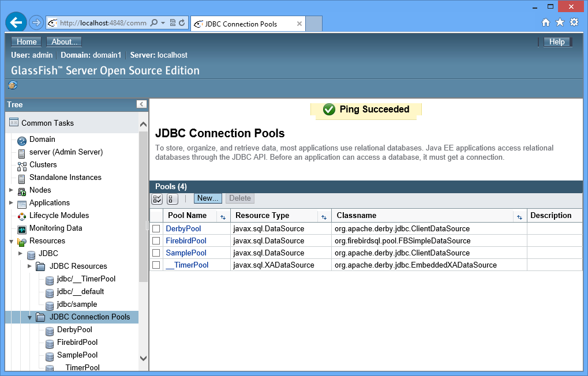The height and width of the screenshot is (376, 588).
Task: Close the JDBC Connection Pools browser tab
Action: (299, 24)
